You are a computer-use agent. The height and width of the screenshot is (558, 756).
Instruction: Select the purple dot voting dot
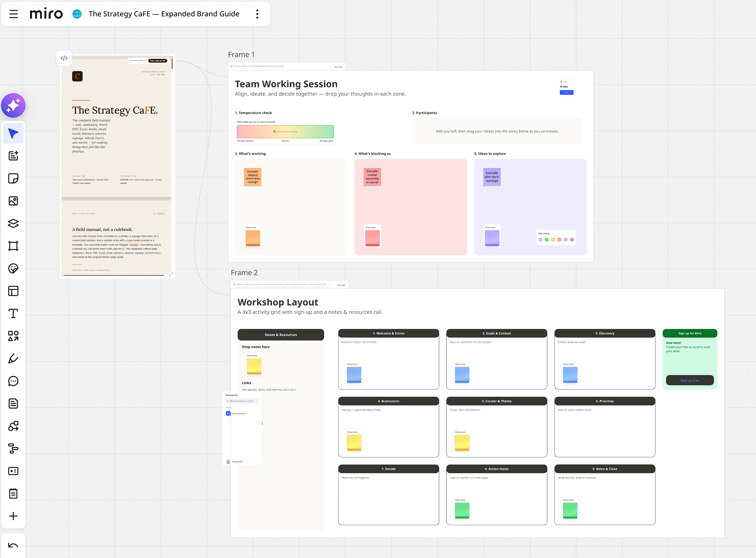[x=572, y=240]
